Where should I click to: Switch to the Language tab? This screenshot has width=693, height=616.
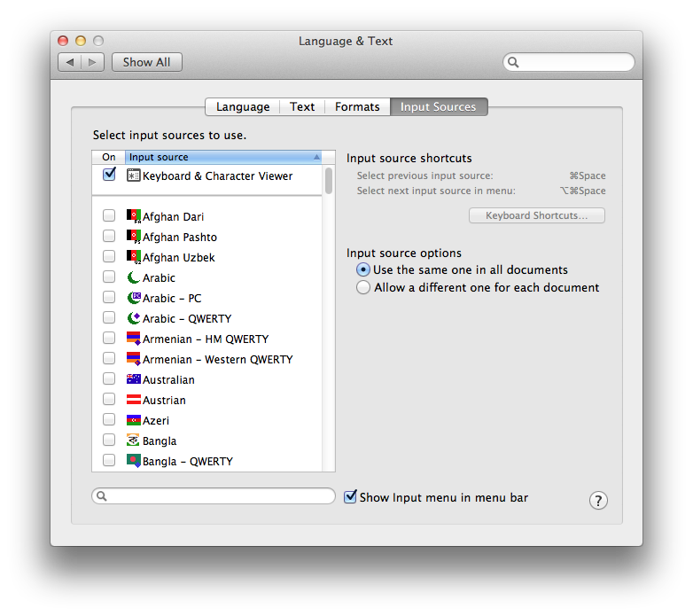243,107
